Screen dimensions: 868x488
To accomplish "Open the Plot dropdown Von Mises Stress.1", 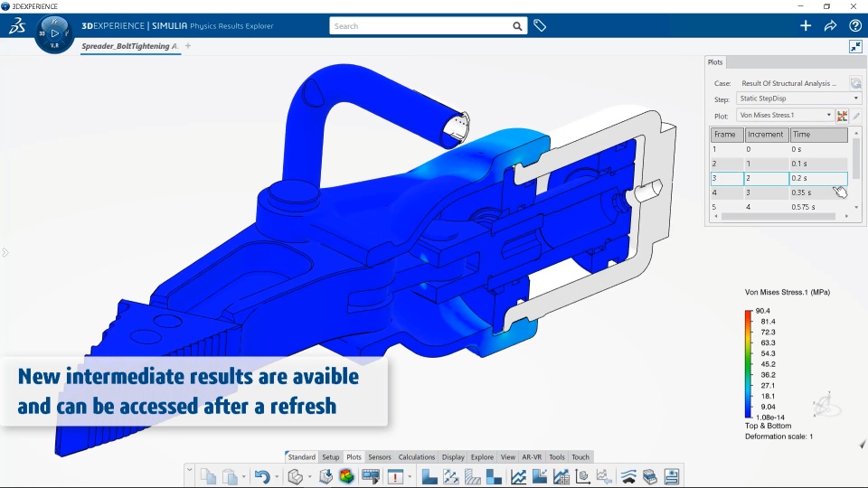I will [785, 115].
